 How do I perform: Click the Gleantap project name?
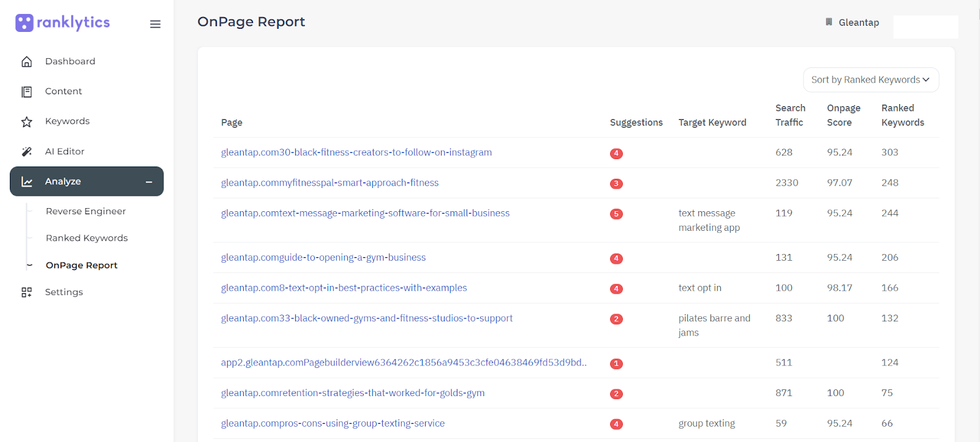pos(859,23)
